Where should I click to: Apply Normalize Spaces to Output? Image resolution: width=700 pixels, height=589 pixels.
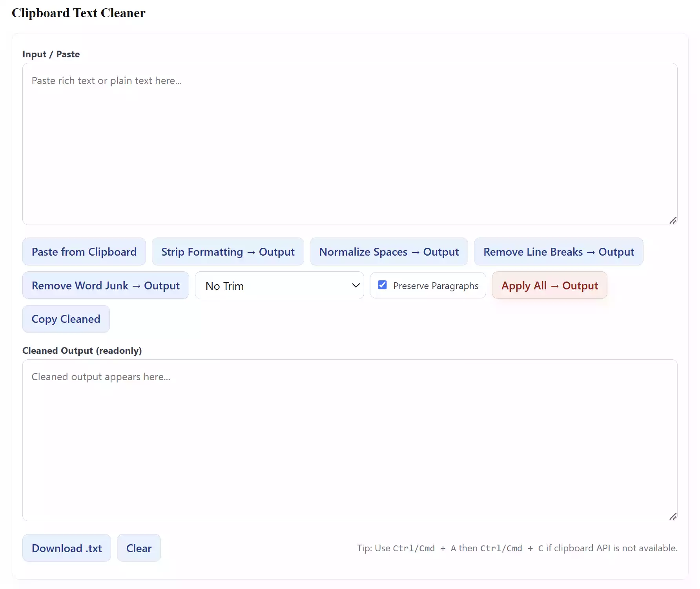tap(388, 252)
